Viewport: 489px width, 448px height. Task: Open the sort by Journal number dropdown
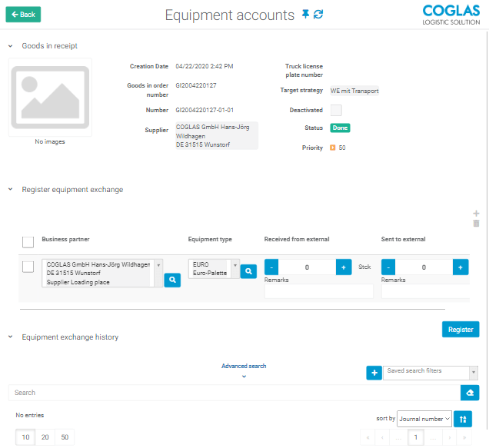pos(424,419)
